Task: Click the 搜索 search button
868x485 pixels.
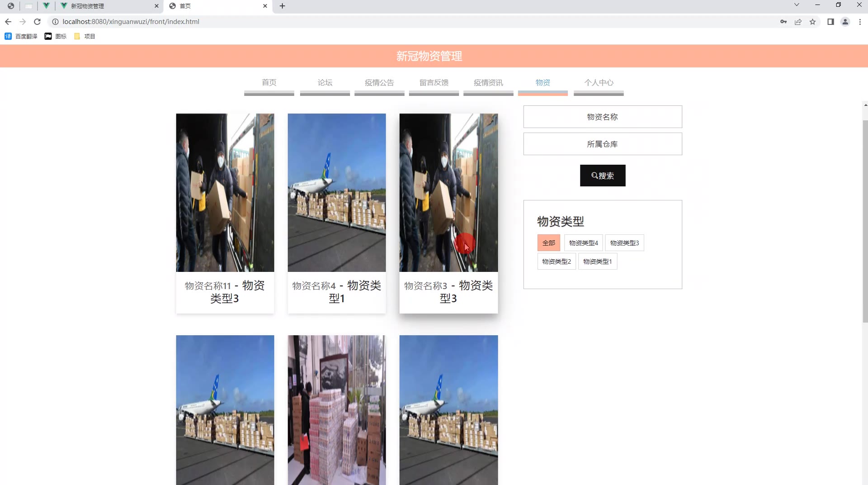Action: tap(603, 176)
